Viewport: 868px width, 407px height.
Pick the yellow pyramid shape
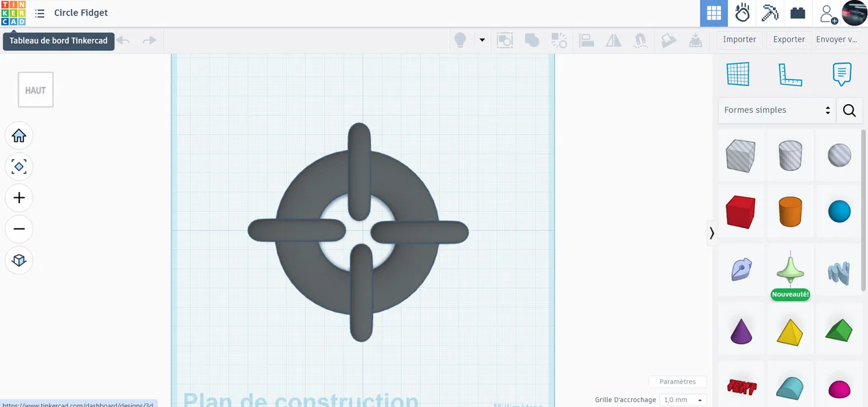pyautogui.click(x=790, y=331)
